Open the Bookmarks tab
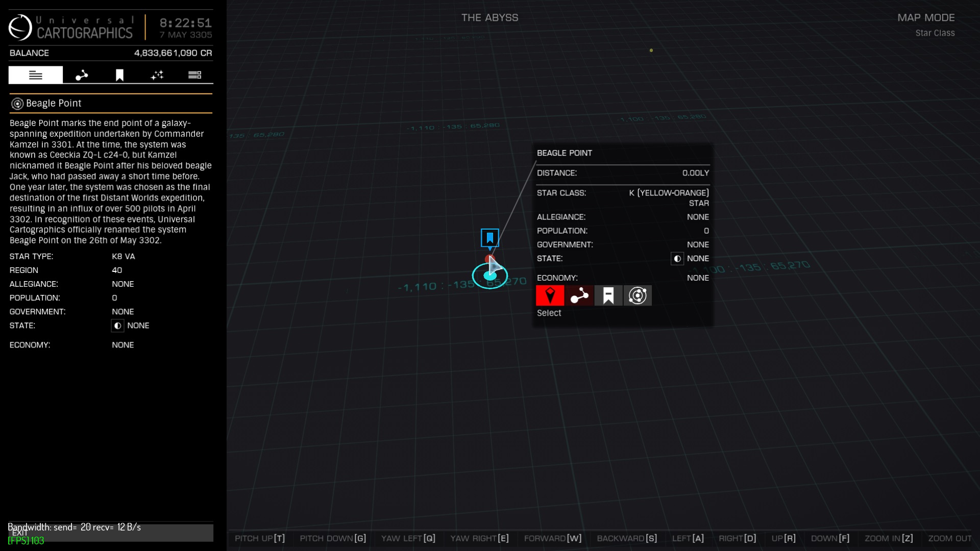This screenshot has width=980, height=551. click(119, 75)
